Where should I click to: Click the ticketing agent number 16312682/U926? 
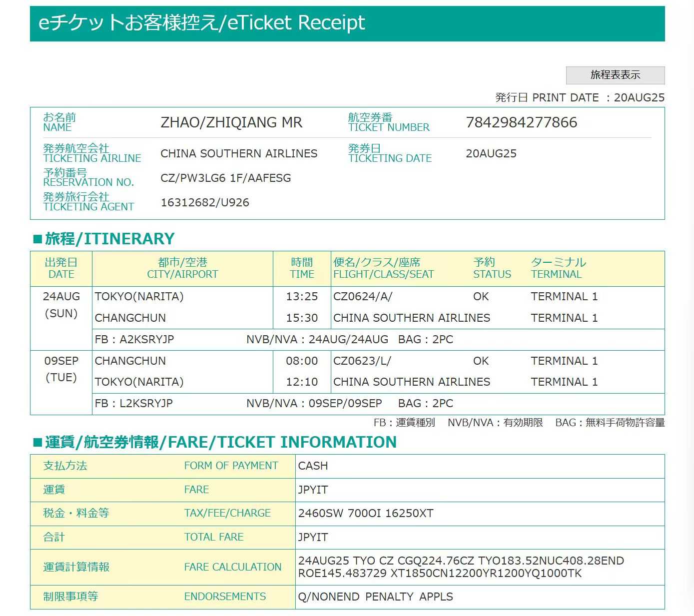point(205,202)
